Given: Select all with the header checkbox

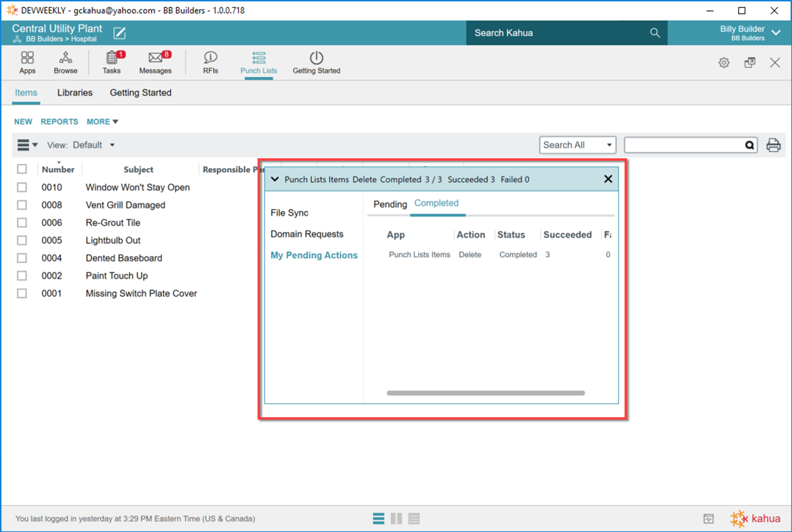Looking at the screenshot, I should (22, 169).
